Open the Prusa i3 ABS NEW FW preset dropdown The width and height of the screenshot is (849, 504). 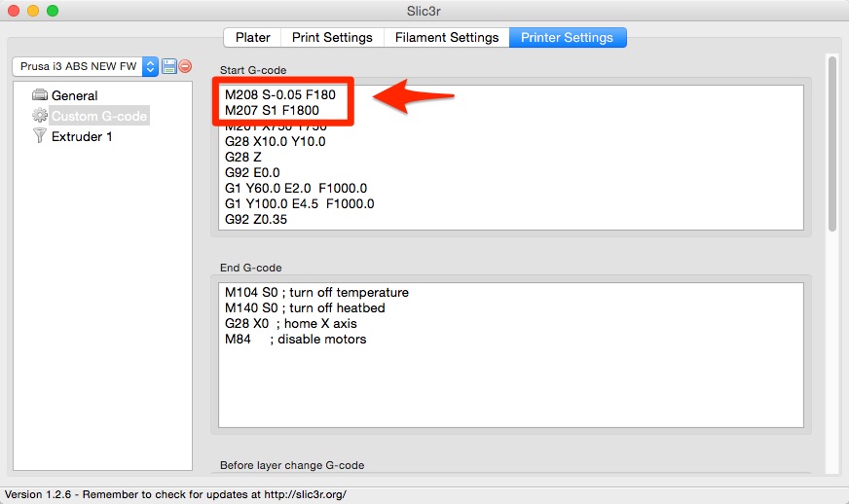85,66
